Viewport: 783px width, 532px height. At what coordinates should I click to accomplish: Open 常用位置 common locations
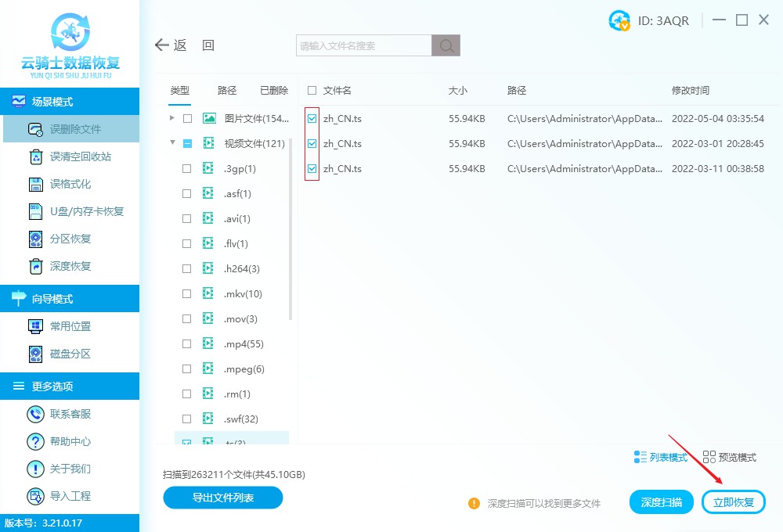point(60,326)
